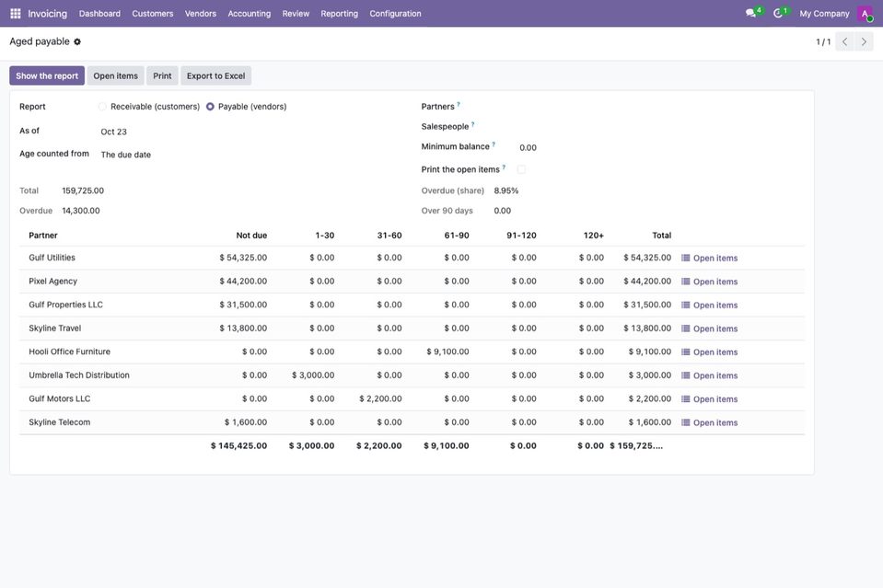Image resolution: width=883 pixels, height=588 pixels.
Task: Click Export to Excel
Action: point(215,76)
